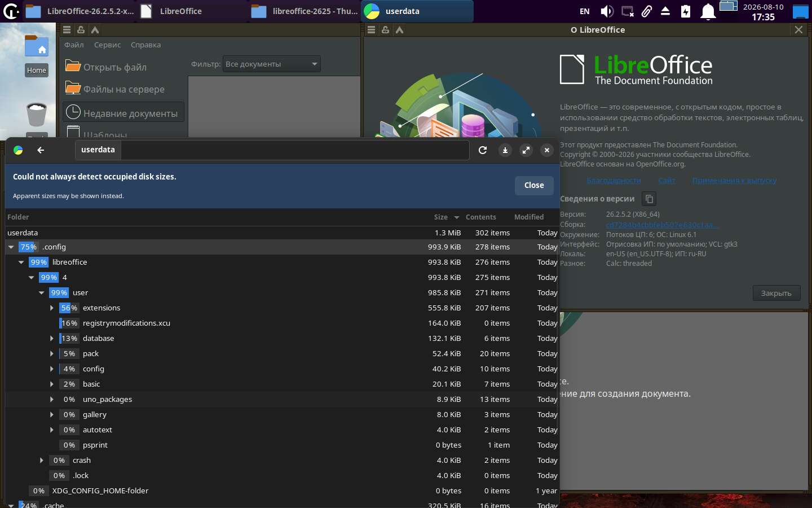Switch to the LibreOffice taskbar item with document icon

tap(192, 11)
